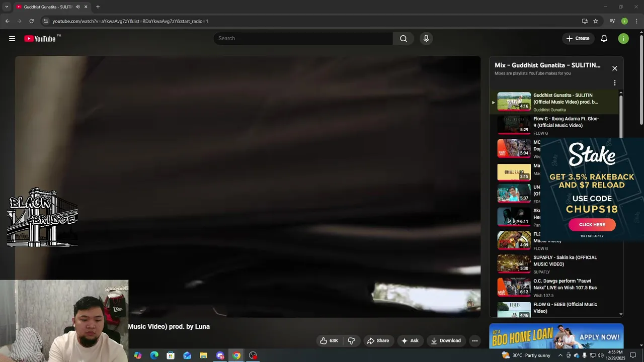The width and height of the screenshot is (644, 362).
Task: Close the Mix playlist panel
Action: [x=615, y=68]
